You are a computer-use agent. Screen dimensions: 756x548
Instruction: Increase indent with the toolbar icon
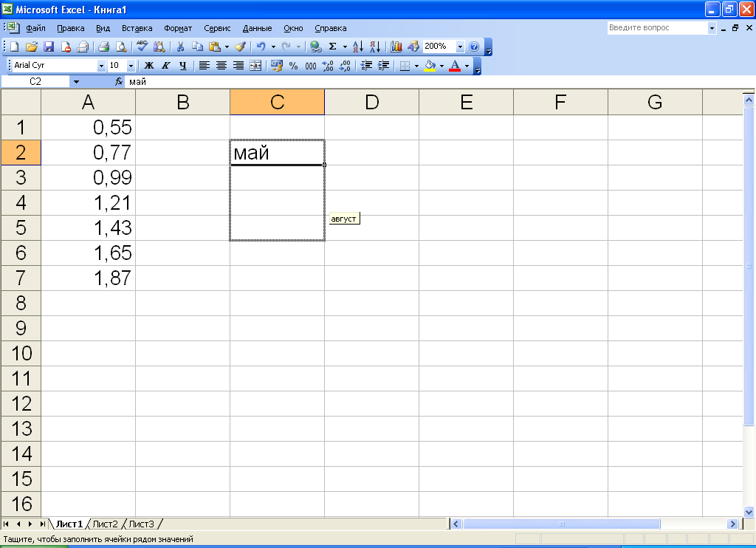click(383, 66)
